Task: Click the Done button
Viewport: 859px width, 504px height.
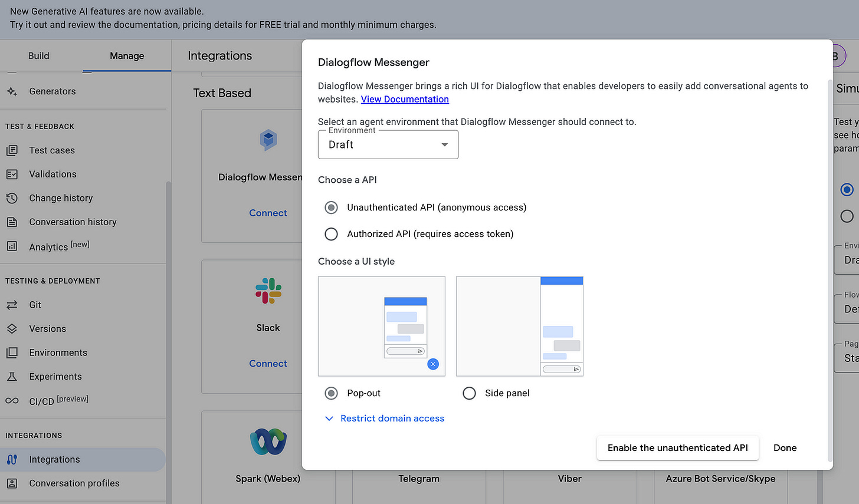Action: pos(785,448)
